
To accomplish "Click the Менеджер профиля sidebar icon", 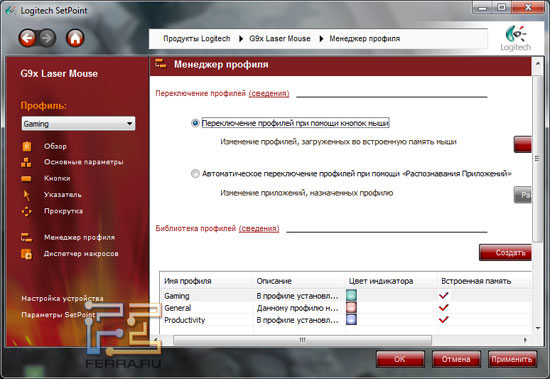I will (x=26, y=238).
